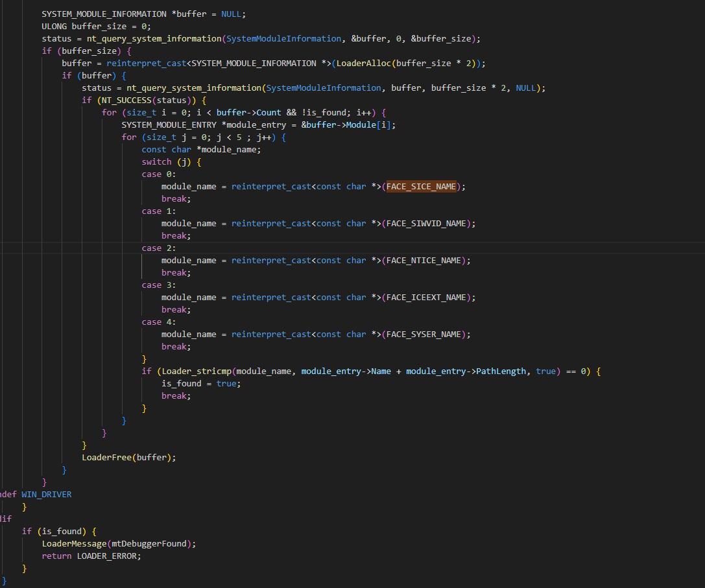Click the switch keyword
705x588 pixels.
point(156,162)
